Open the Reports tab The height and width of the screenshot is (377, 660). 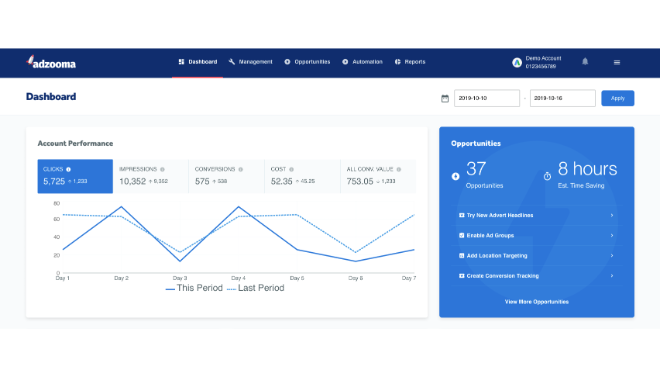coord(410,62)
